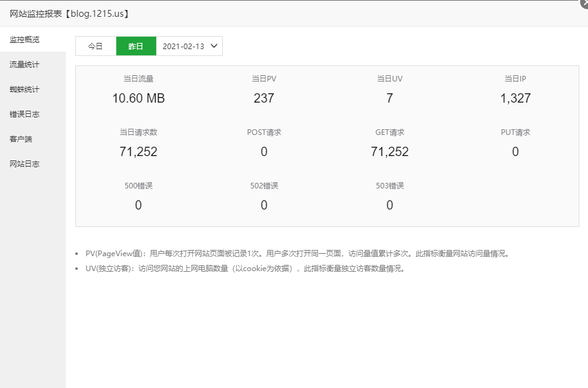Click the 当日IP number 1,327
The image size is (588, 388).
(515, 98)
